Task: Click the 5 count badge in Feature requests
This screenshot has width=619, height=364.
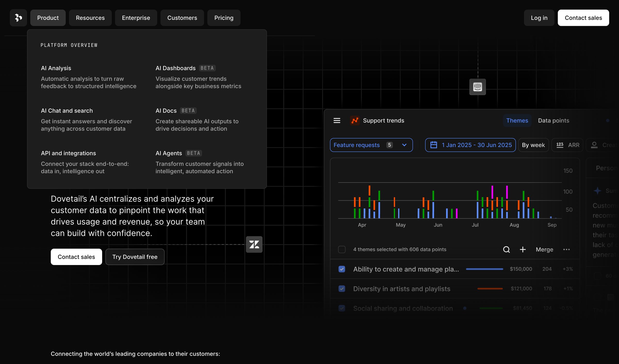Action: [389, 145]
